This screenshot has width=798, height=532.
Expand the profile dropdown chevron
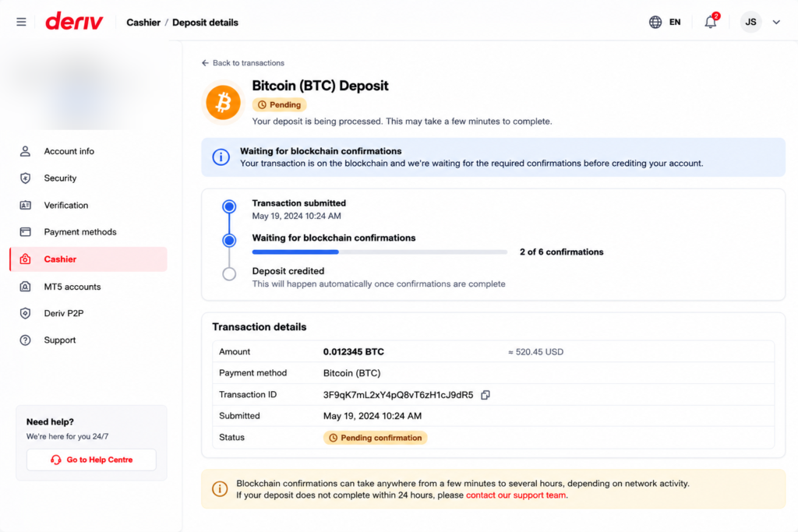point(776,22)
